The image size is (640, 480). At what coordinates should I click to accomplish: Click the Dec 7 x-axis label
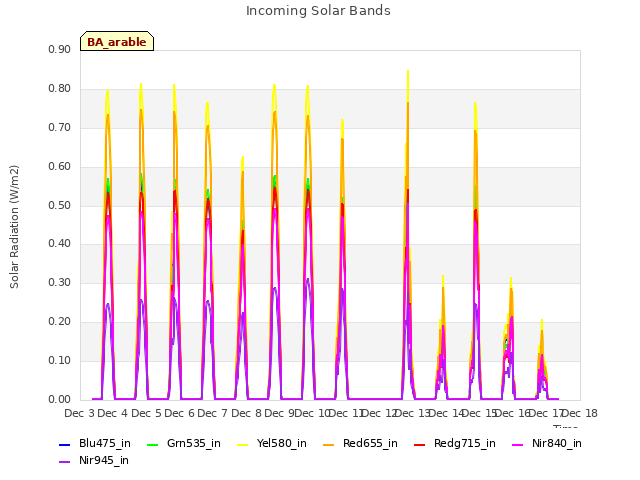(212, 413)
